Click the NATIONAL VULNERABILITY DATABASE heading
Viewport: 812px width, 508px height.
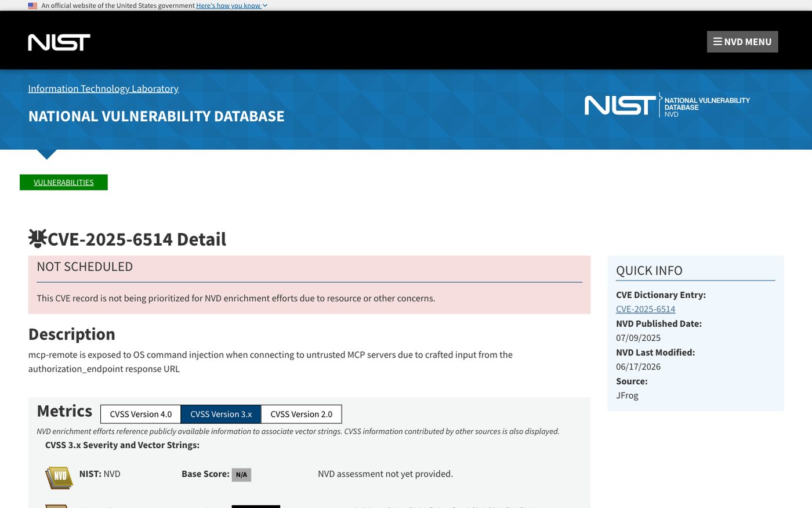pyautogui.click(x=157, y=116)
